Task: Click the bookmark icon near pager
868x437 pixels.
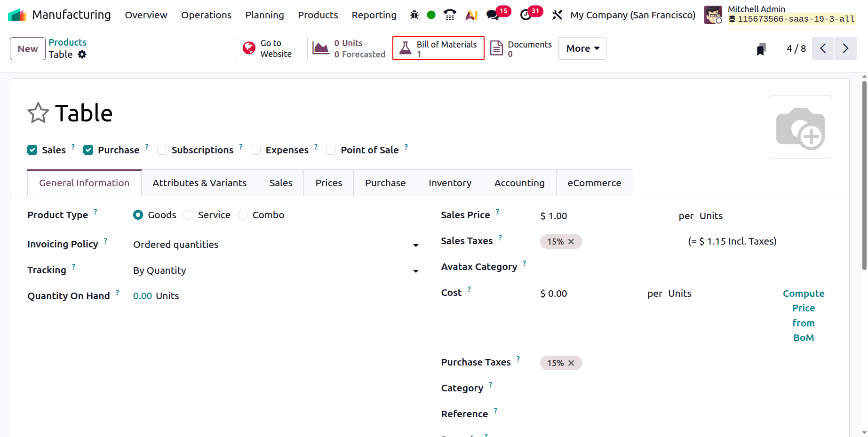Action: tap(761, 49)
